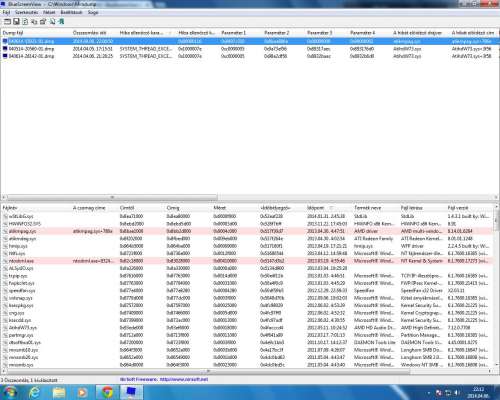Click the BlueScreenView taskbar button
The height and width of the screenshot is (400, 500).
pyautogui.click(x=131, y=392)
